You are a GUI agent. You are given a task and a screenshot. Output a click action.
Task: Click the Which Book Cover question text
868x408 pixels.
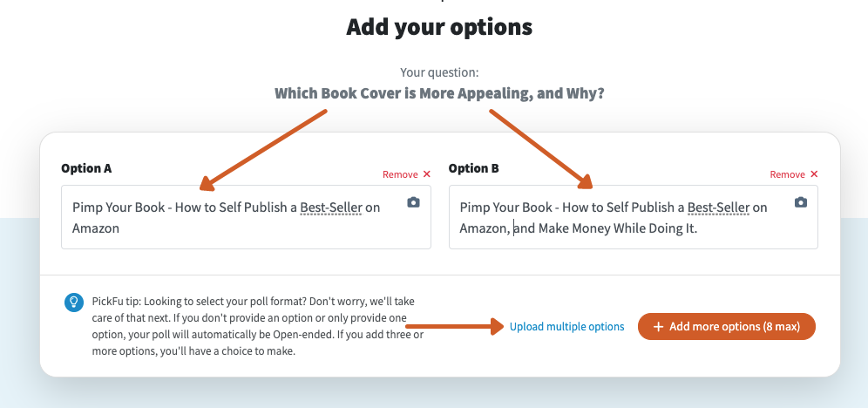pos(439,93)
